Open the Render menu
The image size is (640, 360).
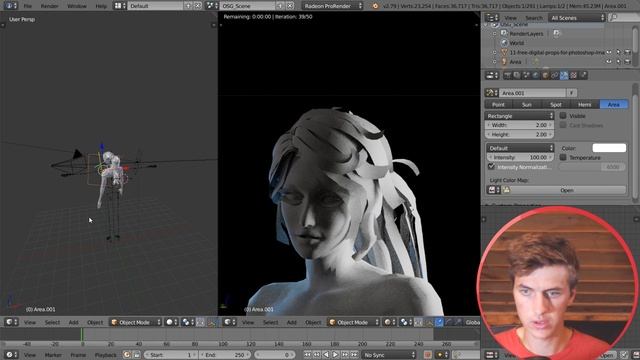(x=49, y=6)
